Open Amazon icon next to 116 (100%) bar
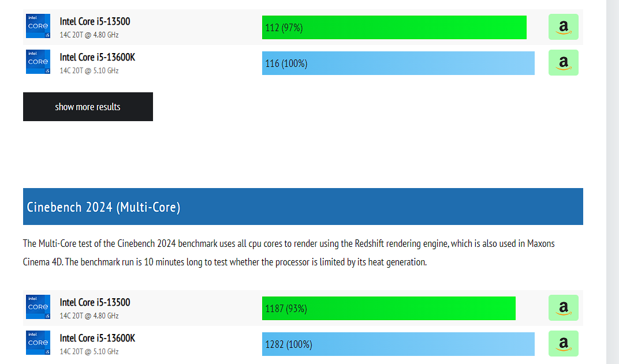This screenshot has height=364, width=619. (563, 63)
